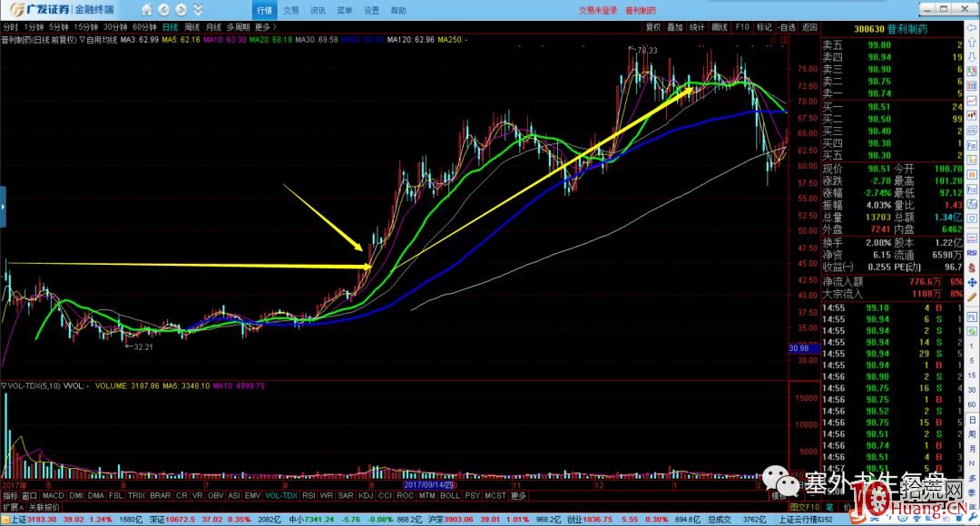The height and width of the screenshot is (526, 980).
Task: Open the 菜单 menu
Action: pyautogui.click(x=345, y=10)
